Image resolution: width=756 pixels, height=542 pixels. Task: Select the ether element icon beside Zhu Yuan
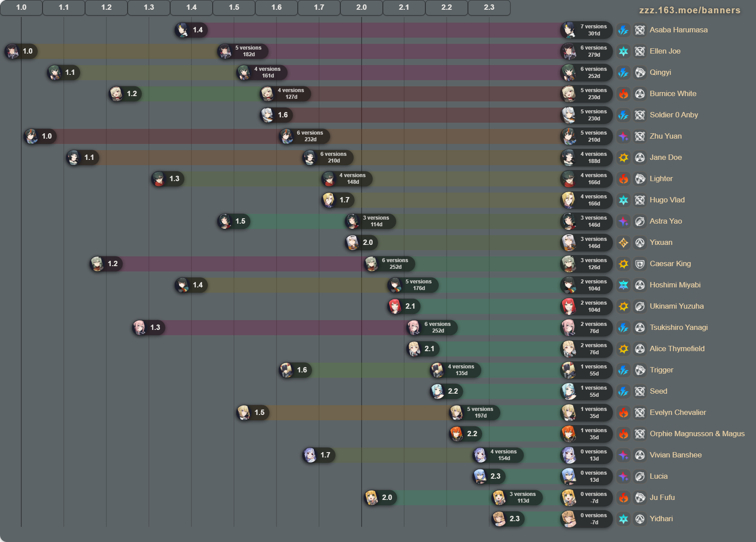(x=624, y=136)
